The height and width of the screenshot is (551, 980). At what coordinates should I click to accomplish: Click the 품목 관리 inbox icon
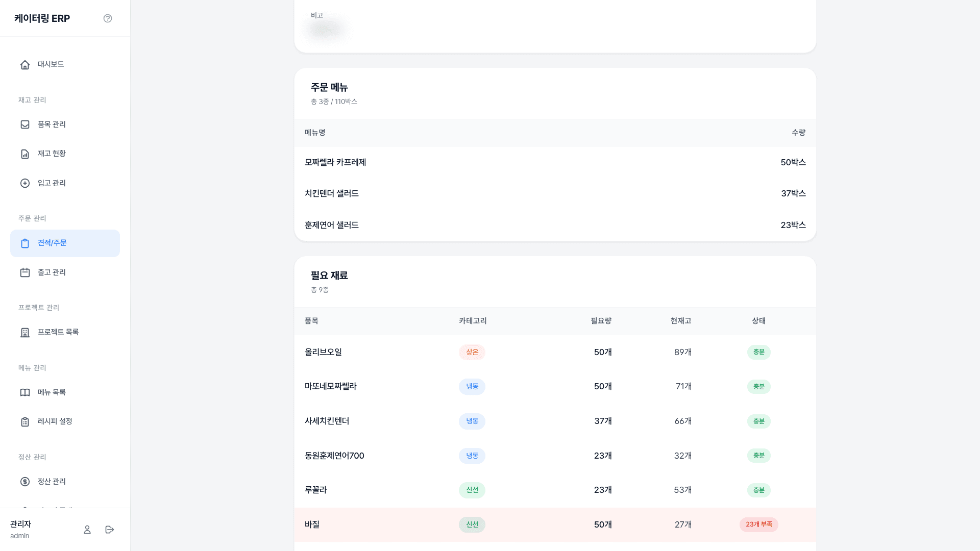[x=25, y=124]
